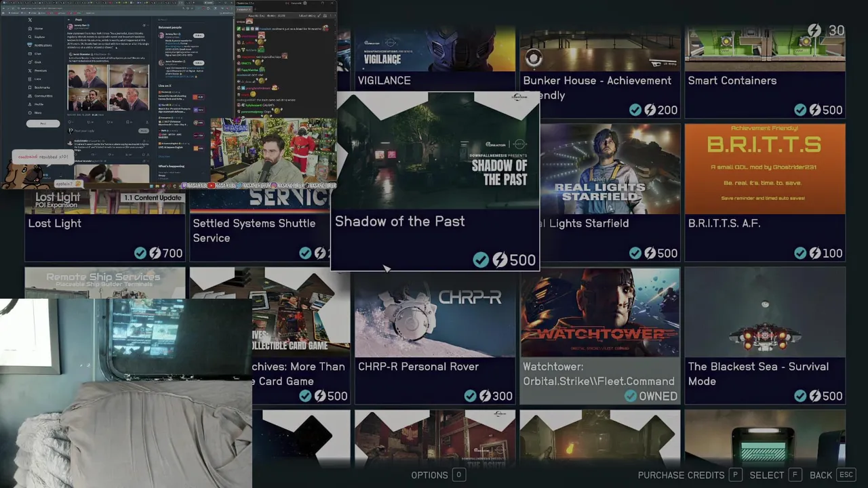Click the X logo in the browser overlay
The height and width of the screenshot is (488, 868).
30,20
